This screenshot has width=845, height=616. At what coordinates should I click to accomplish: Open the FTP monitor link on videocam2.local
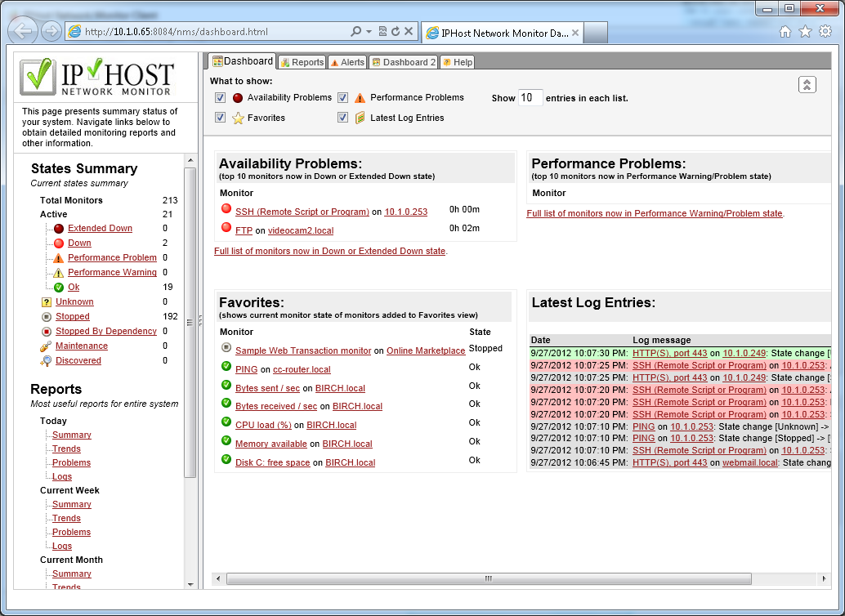pyautogui.click(x=244, y=231)
